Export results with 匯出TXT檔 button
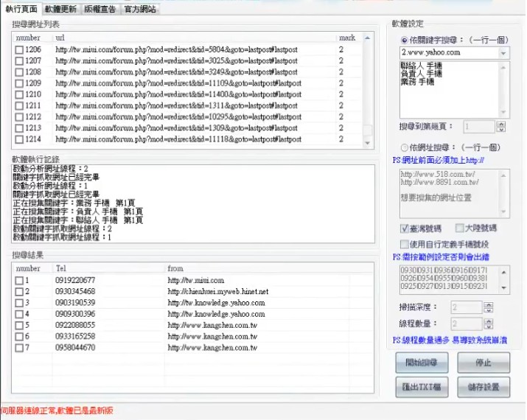The height and width of the screenshot is (420, 527). [421, 387]
